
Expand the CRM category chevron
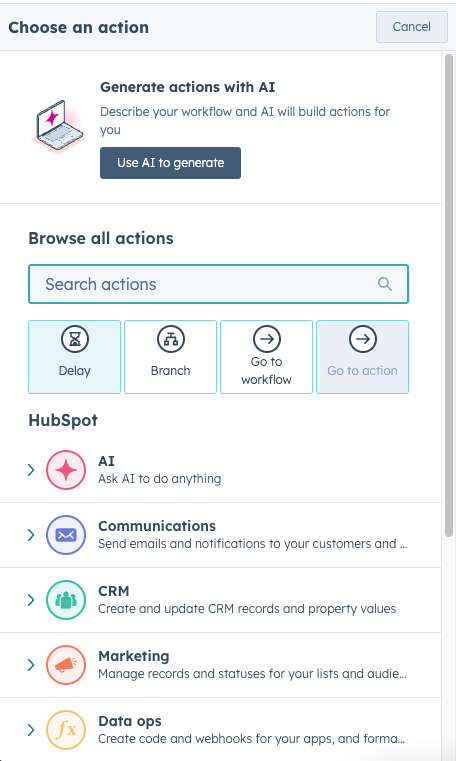31,600
